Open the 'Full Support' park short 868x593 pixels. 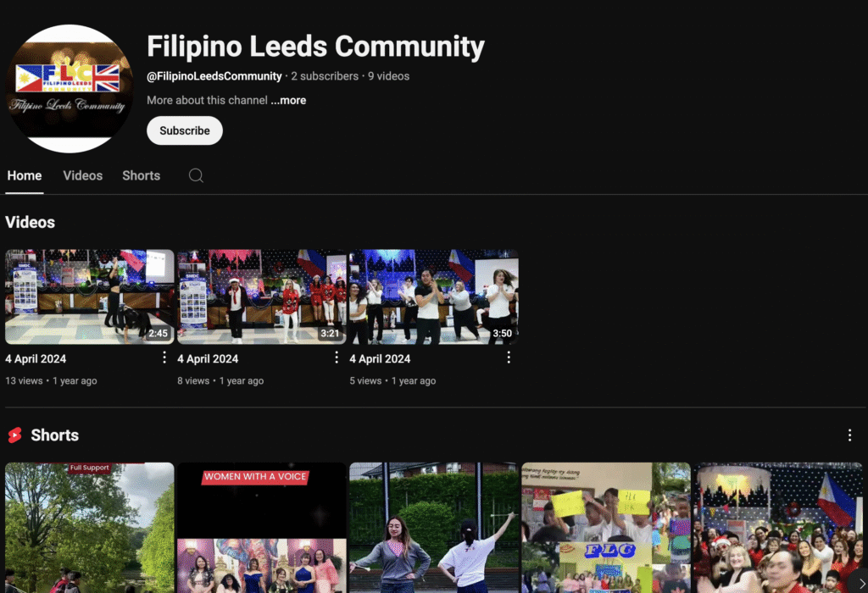tap(89, 527)
